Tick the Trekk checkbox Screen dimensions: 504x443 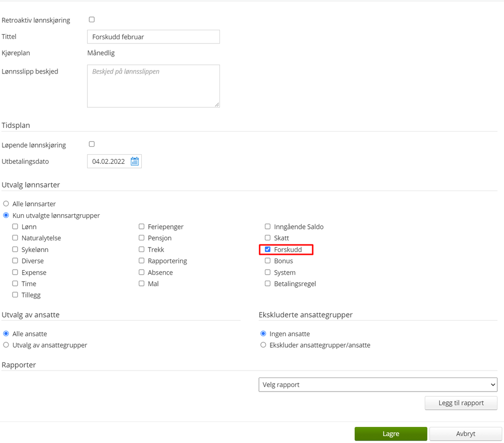[x=141, y=249]
